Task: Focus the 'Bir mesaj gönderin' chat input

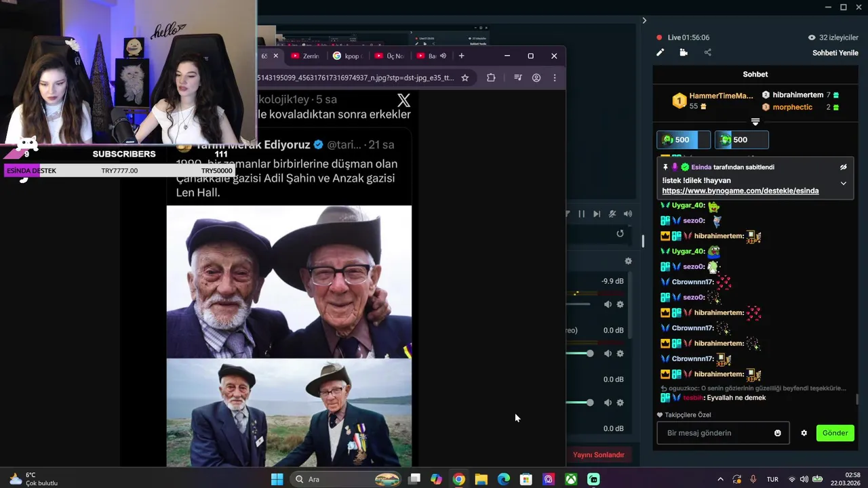Action: 723,433
